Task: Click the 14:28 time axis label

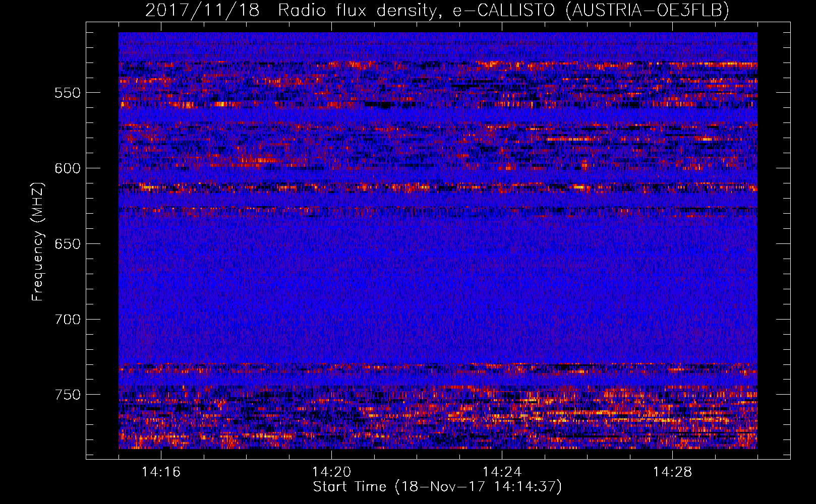Action: (x=672, y=472)
